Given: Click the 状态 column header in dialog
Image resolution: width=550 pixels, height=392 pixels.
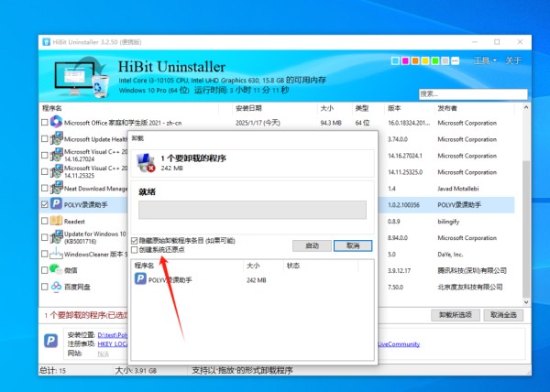Looking at the screenshot, I should pos(293,266).
